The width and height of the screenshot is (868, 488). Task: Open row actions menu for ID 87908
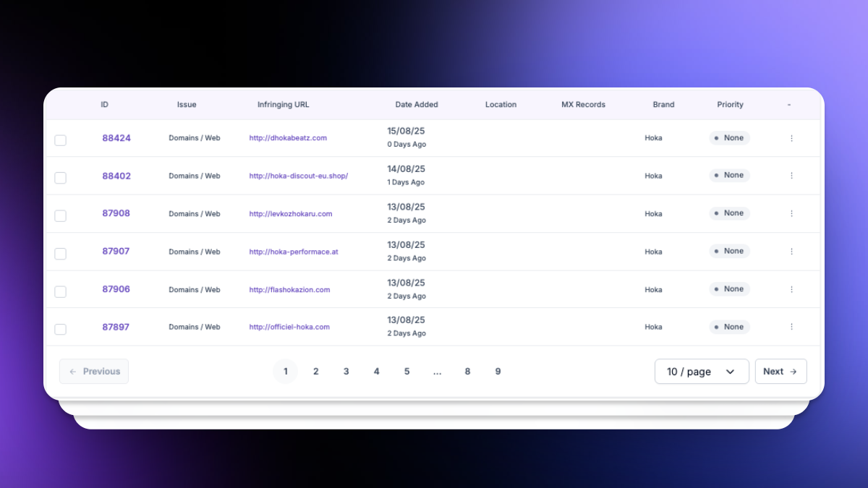(791, 213)
